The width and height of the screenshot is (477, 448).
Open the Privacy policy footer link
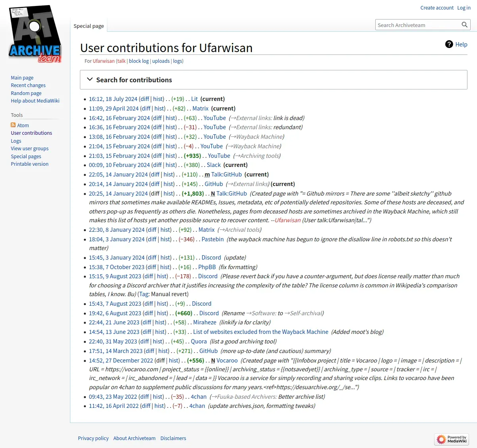(93, 438)
